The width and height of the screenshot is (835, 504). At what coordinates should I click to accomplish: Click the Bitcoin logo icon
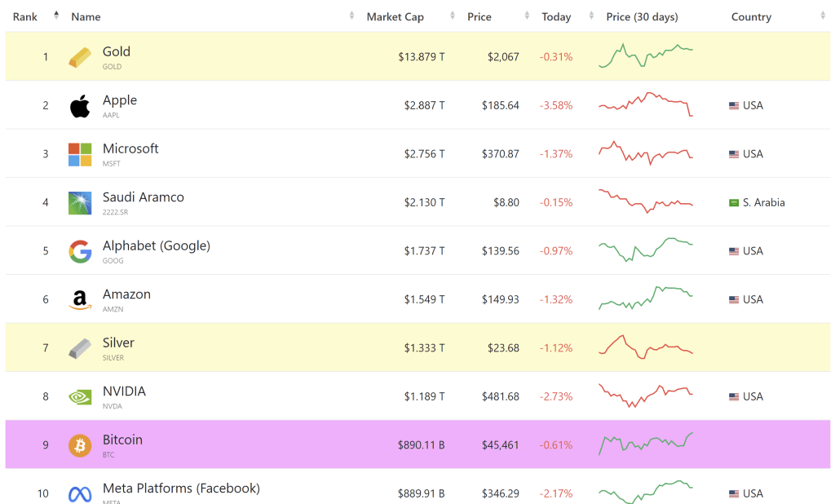80,445
